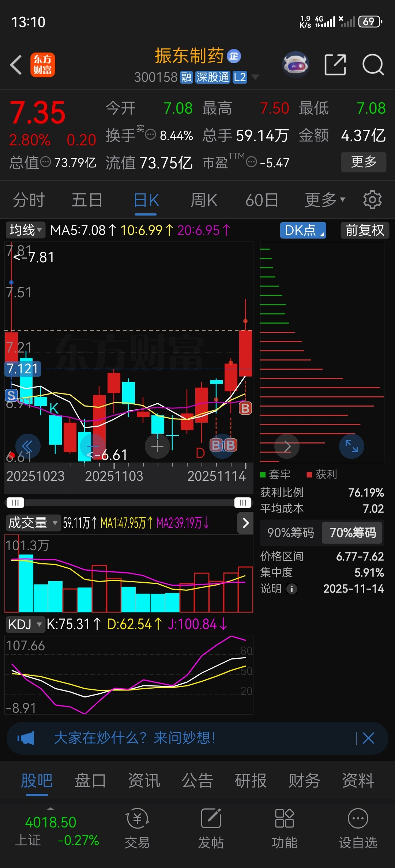Tap the next arrow on chip distribution
This screenshot has height=868, width=395.
(x=287, y=446)
